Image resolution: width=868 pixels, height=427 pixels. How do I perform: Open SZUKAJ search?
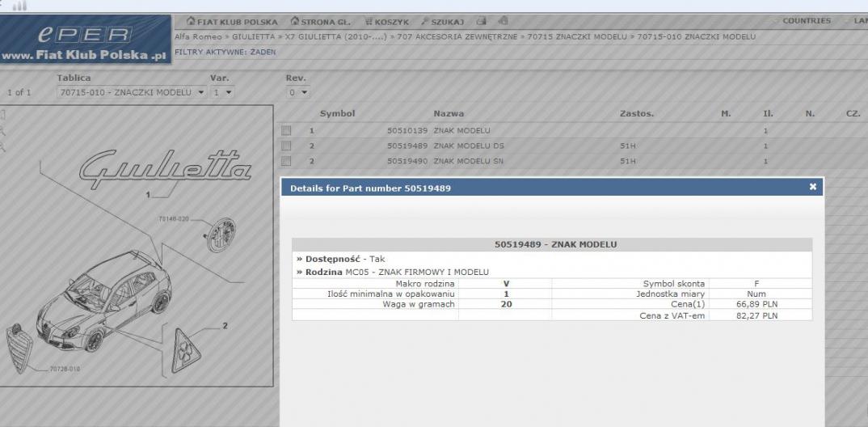442,22
